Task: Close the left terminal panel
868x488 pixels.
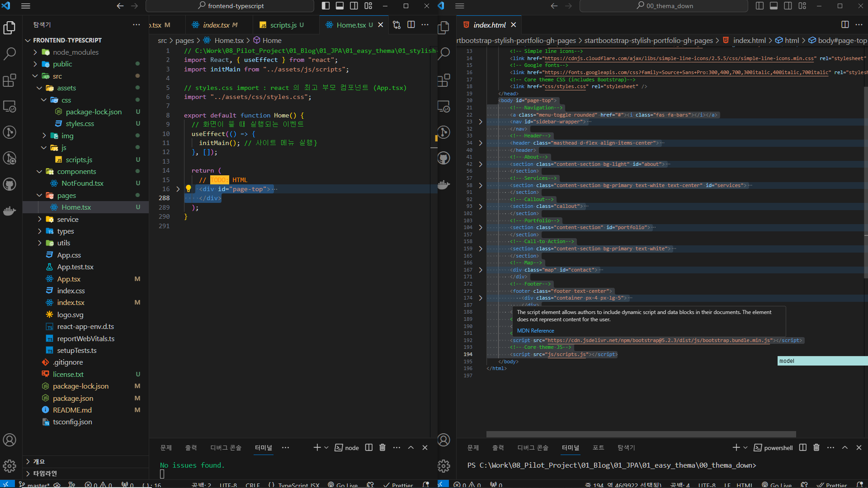Action: tap(425, 447)
